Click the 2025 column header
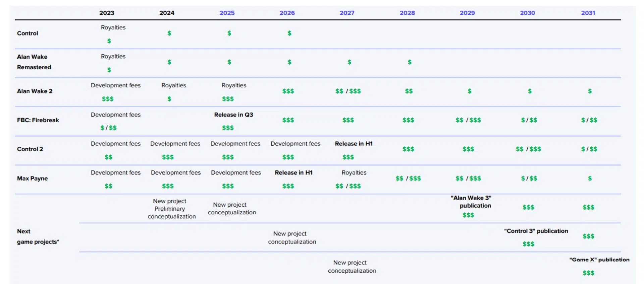This screenshot has width=644, height=284. click(227, 13)
